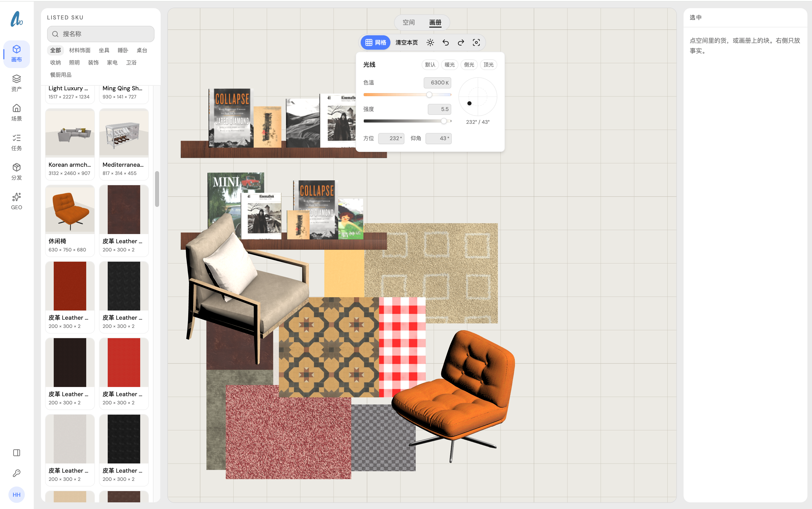Select the 收纳 category filter
Viewport: 812px width, 509px height.
click(56, 63)
